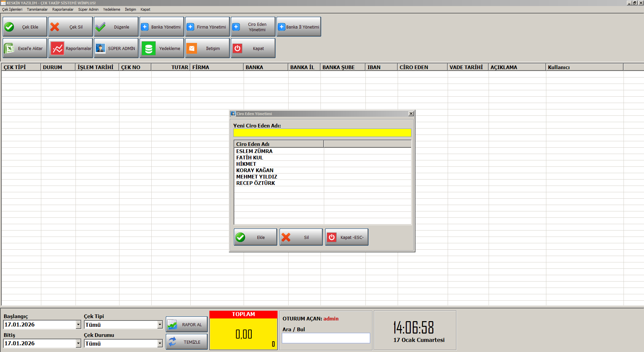This screenshot has height=352, width=644.
Task: Open Raporlamalar chart icon in toolbar
Action: coord(57,48)
